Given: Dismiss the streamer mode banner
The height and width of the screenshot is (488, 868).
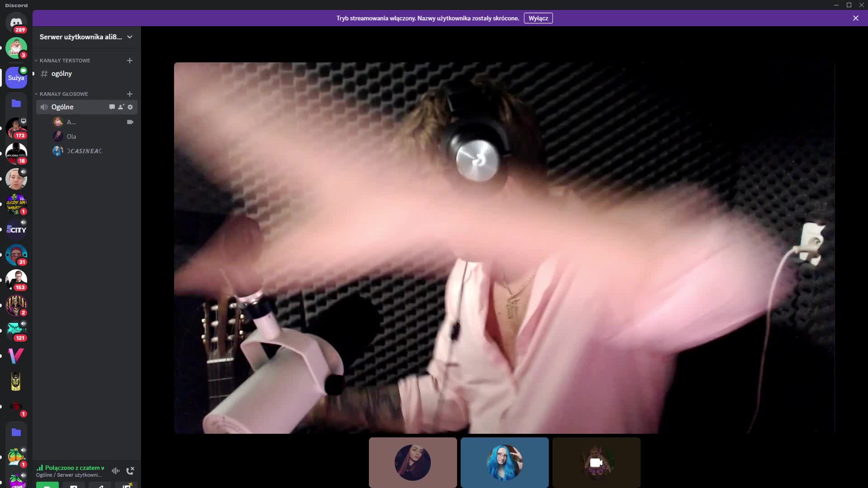Looking at the screenshot, I should point(856,18).
